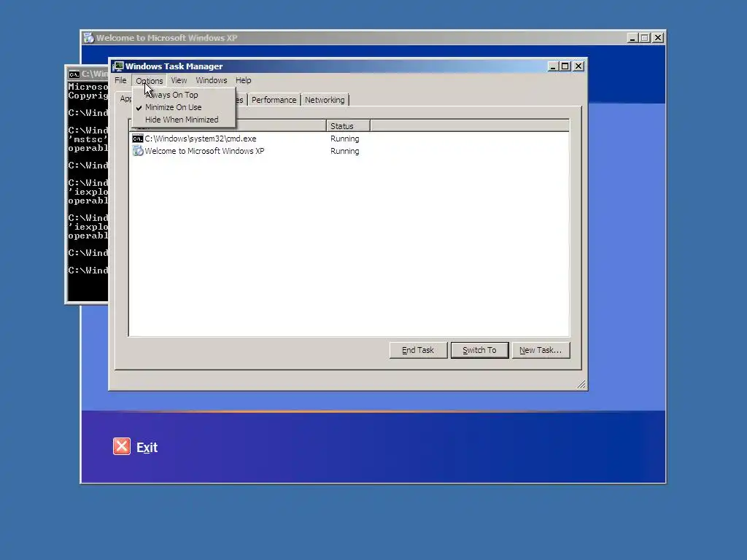This screenshot has width=747, height=560.
Task: Uncheck Minimize On Use option
Action: [184, 107]
